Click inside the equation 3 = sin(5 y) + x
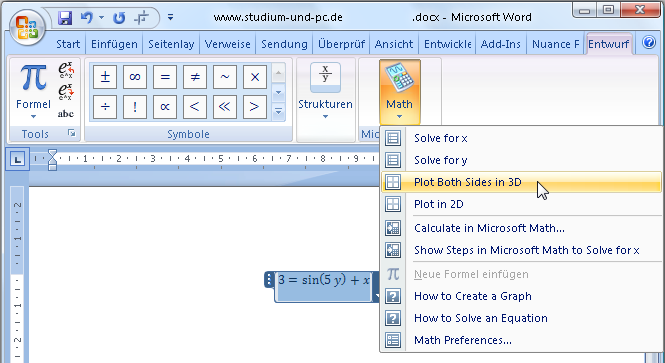The image size is (665, 363). 324,280
